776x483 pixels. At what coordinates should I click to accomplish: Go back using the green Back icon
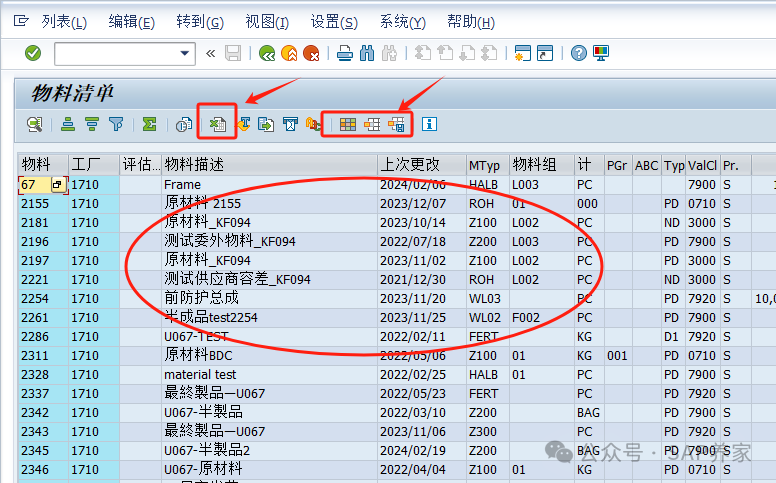267,53
